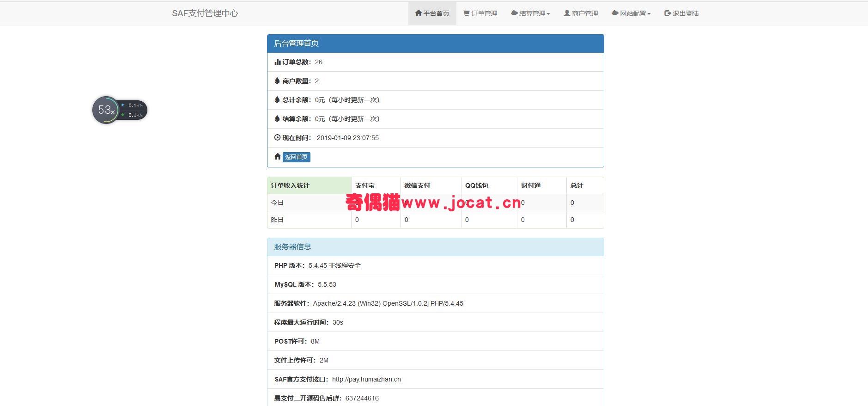Click the shopping cart icon in 订单管理
Screen dimensions: 868x406
click(467, 13)
